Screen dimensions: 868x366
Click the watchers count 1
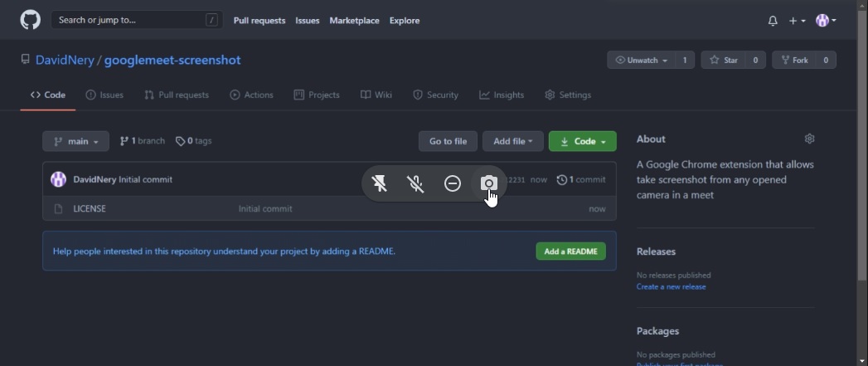pos(685,60)
